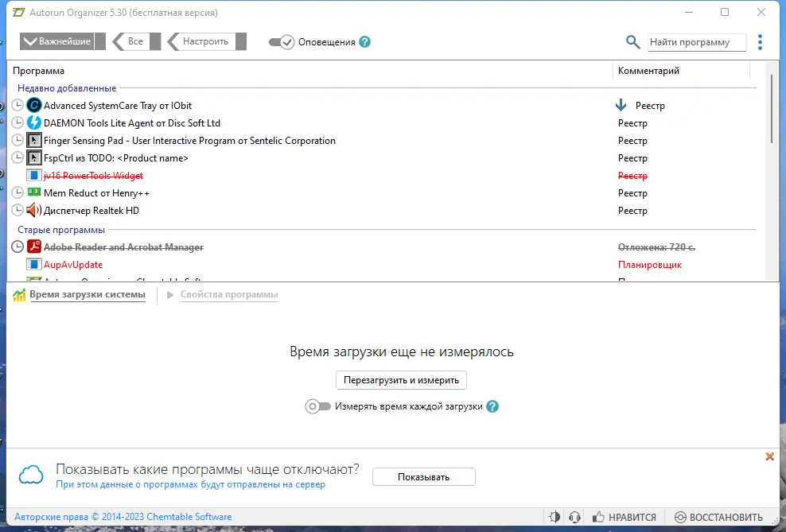
Task: Click the Adobe Reader red PDF icon
Action: pos(33,247)
